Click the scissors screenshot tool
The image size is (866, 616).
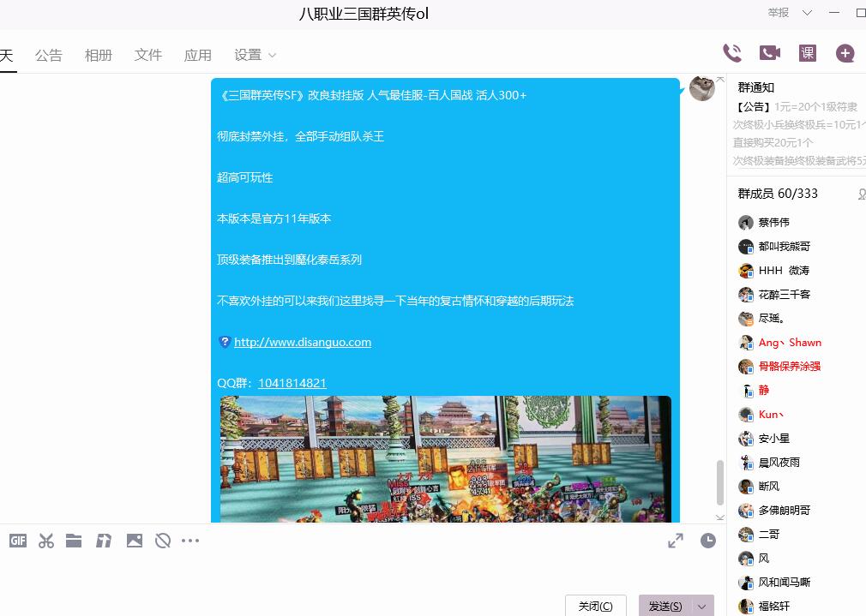(46, 541)
